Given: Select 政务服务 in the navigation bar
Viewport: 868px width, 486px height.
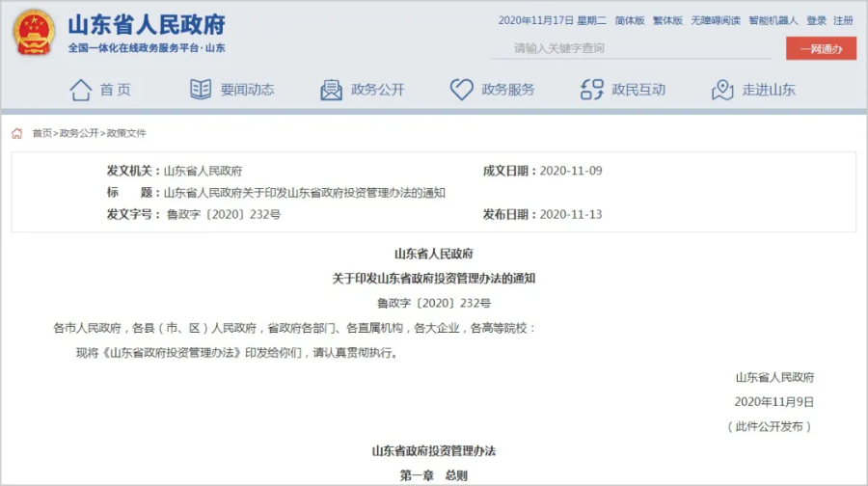Looking at the screenshot, I should 508,90.
